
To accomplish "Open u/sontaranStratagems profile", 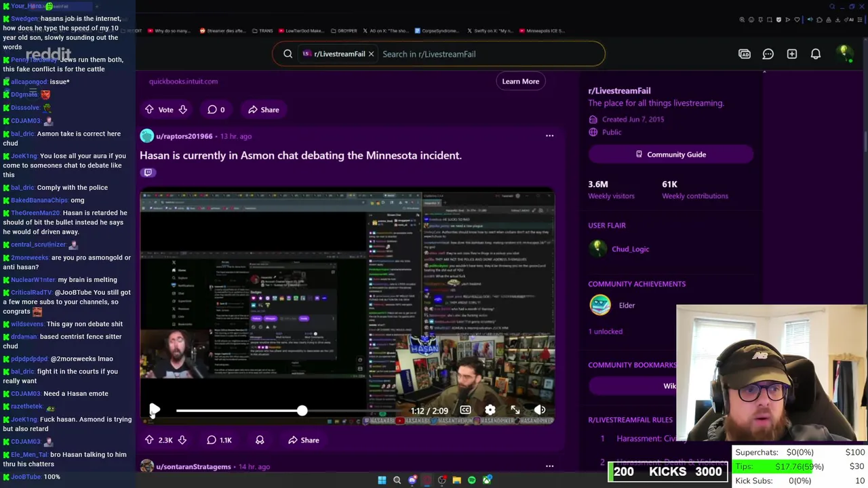I will point(193,466).
